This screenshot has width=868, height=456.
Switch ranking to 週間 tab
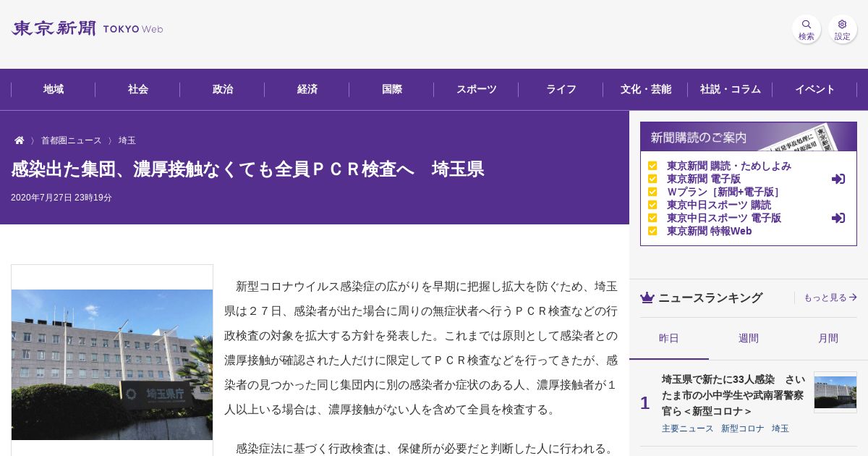click(x=749, y=338)
